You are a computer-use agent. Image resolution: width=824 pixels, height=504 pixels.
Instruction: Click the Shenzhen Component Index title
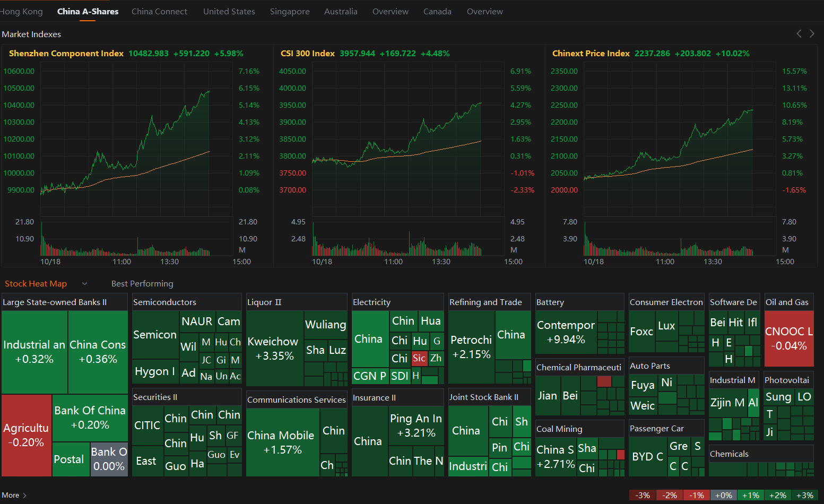coord(66,54)
